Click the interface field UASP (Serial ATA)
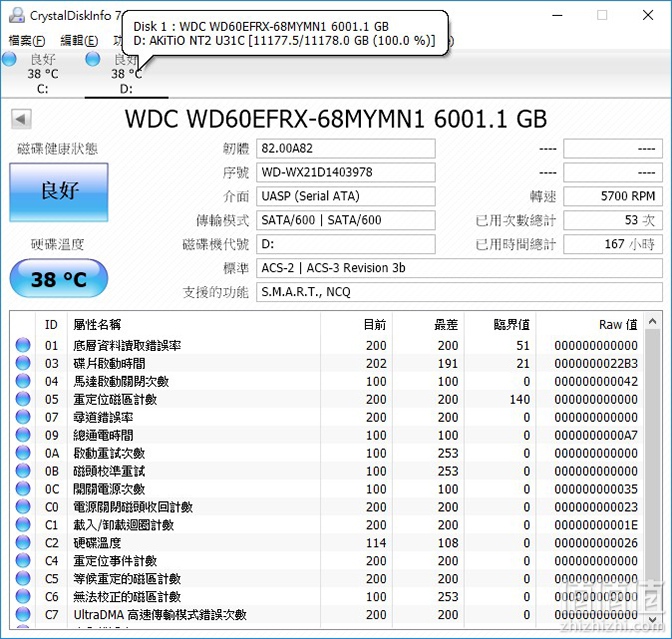Image resolution: width=672 pixels, height=639 pixels. point(345,196)
